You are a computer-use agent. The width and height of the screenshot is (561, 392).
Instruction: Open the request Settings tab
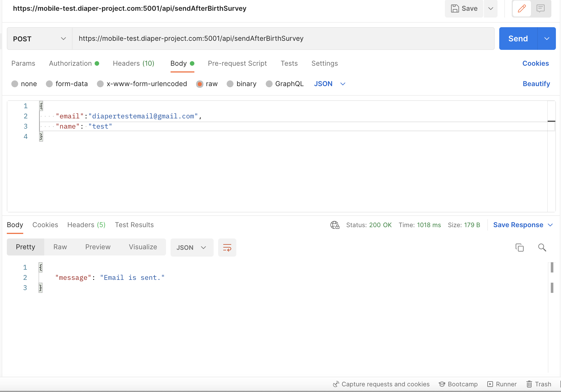pos(325,63)
